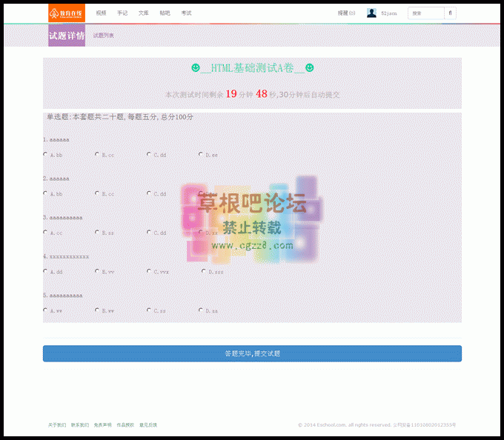Screen dimensions: 504x440
Task: Select question 1 option D. ee
Action: [201, 154]
